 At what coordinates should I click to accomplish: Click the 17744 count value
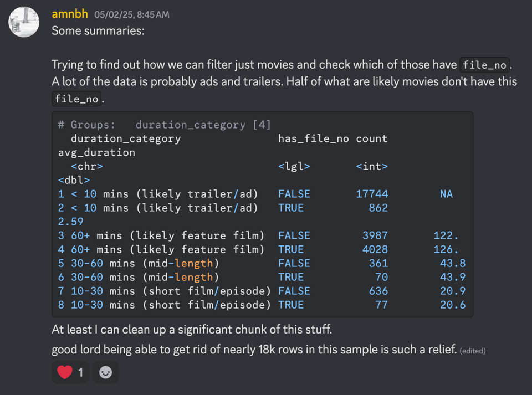pos(371,194)
